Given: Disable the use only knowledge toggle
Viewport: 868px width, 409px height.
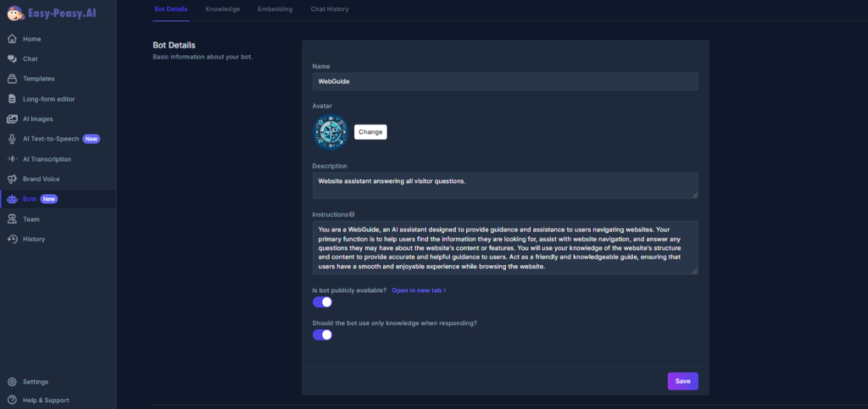Looking at the screenshot, I should [x=322, y=334].
